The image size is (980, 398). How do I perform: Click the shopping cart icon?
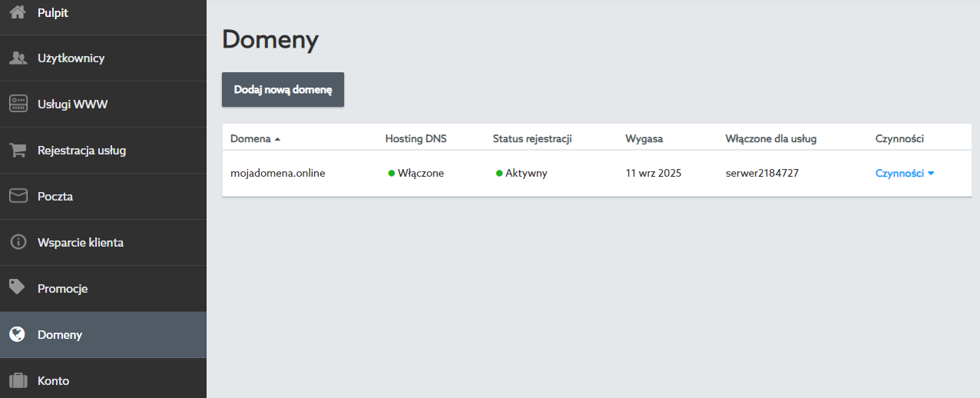click(18, 151)
